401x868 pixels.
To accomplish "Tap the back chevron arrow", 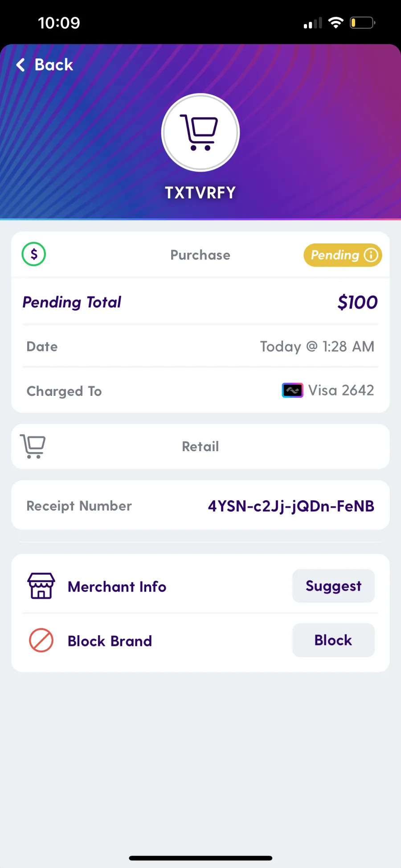I will 20,65.
